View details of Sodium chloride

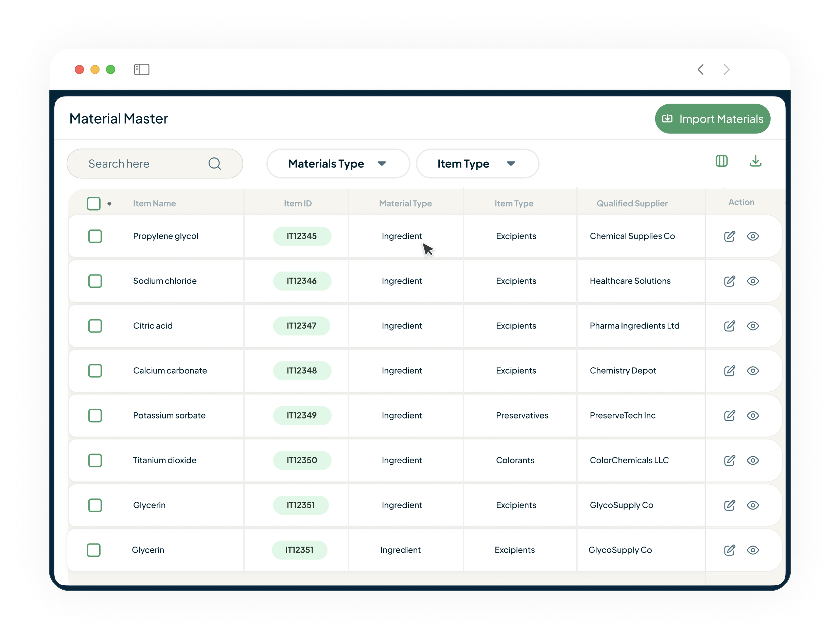point(753,281)
